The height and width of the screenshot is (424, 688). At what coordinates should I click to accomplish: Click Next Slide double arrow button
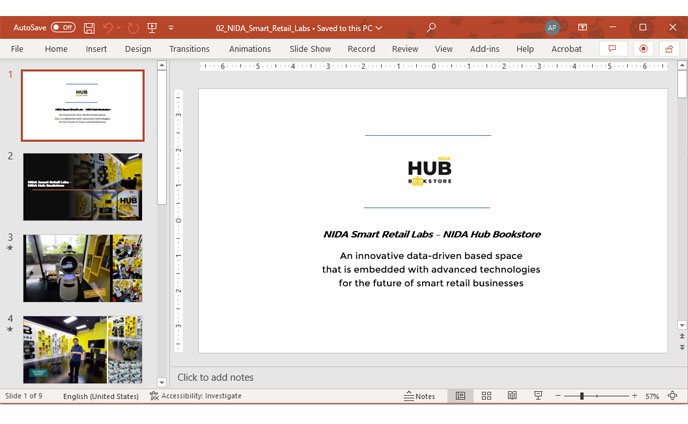682,347
